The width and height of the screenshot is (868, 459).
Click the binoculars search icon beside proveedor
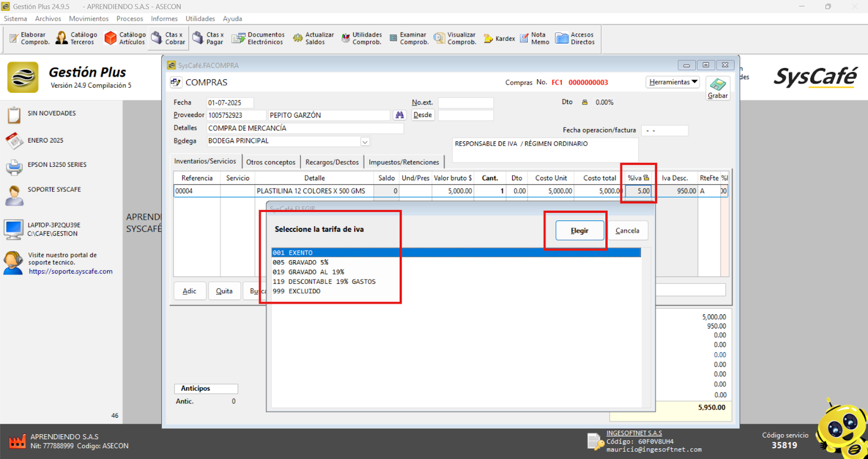pyautogui.click(x=400, y=115)
